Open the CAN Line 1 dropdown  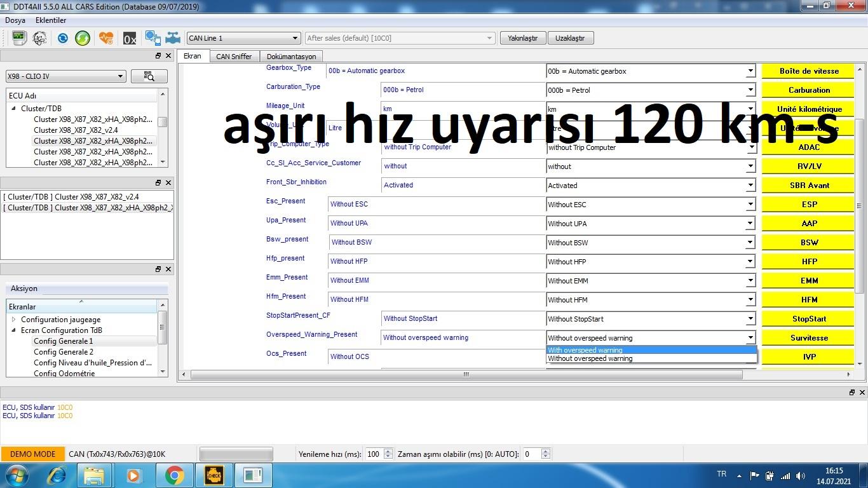click(243, 38)
